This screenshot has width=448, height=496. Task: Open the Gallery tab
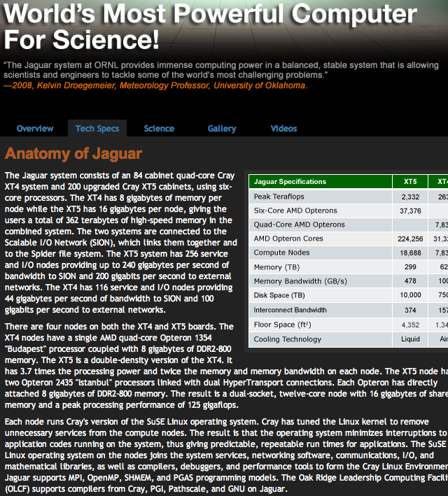pyautogui.click(x=222, y=129)
